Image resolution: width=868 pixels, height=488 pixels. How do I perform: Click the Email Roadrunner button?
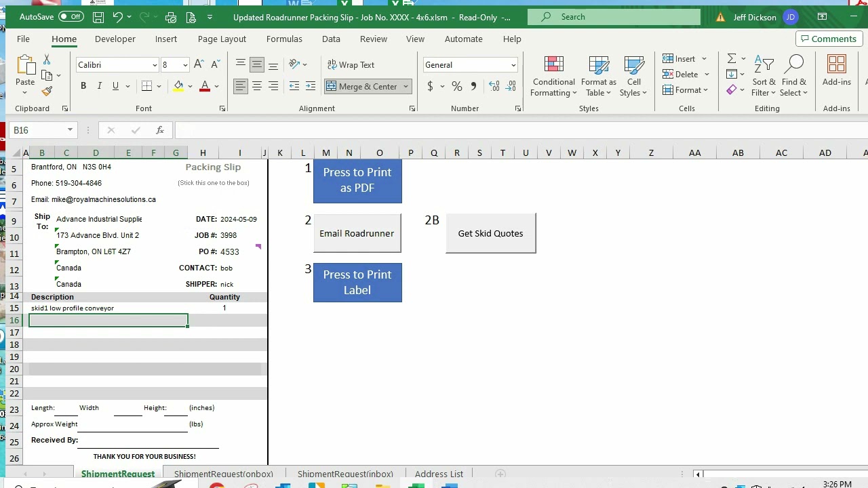357,233
